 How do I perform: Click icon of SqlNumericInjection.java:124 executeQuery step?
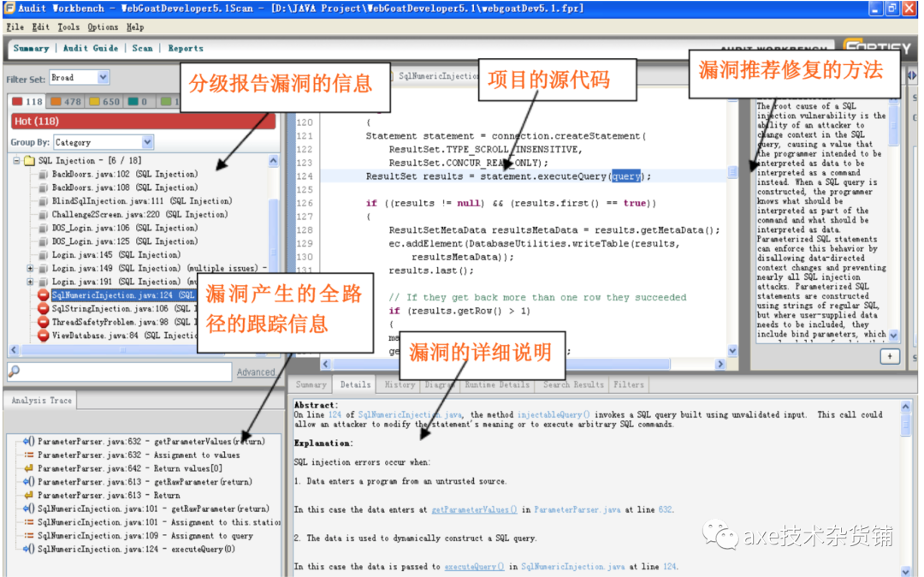tap(28, 550)
